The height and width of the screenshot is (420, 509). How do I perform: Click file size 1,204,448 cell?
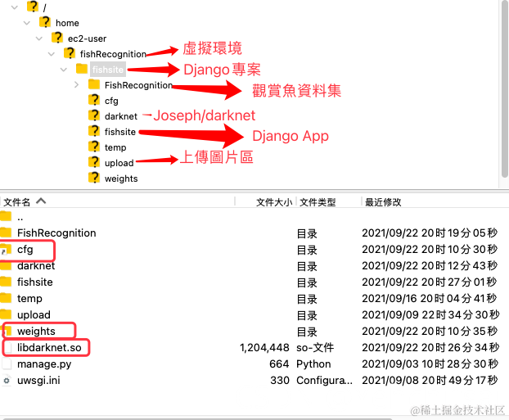tap(264, 348)
